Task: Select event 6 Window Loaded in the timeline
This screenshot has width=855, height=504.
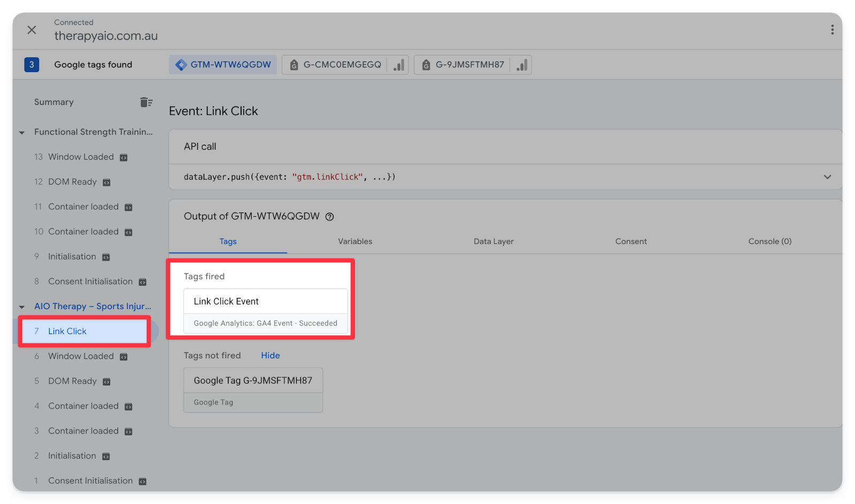Action: 81,356
